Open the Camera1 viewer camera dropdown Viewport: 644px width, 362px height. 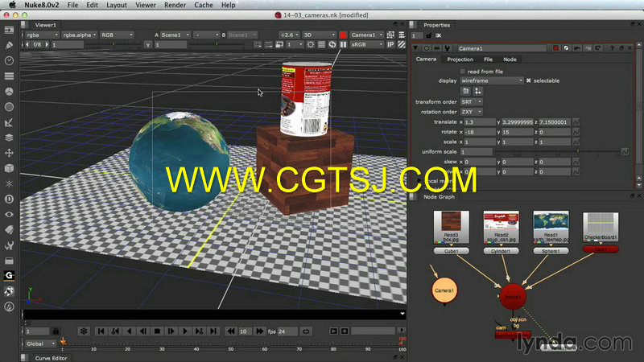pos(367,35)
